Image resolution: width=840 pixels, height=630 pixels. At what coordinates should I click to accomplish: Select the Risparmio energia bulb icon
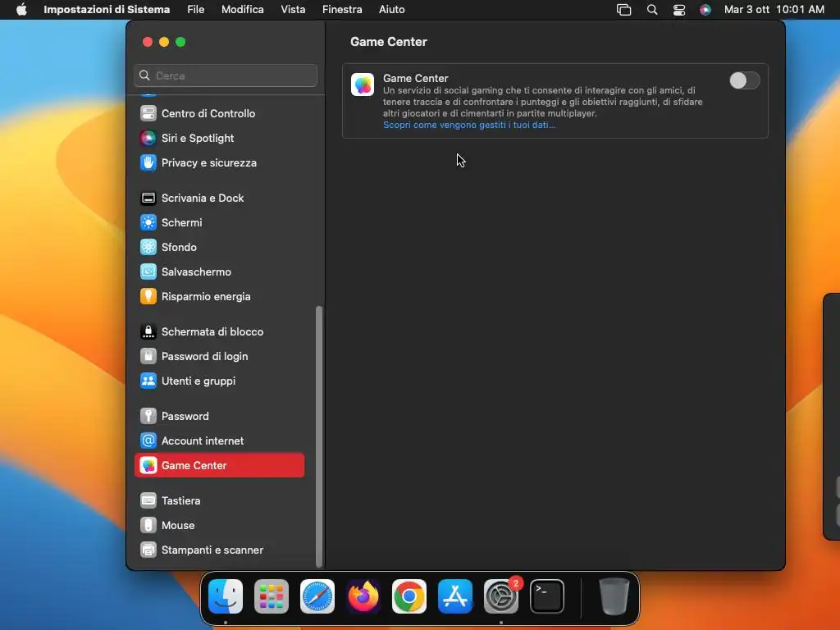pyautogui.click(x=148, y=297)
